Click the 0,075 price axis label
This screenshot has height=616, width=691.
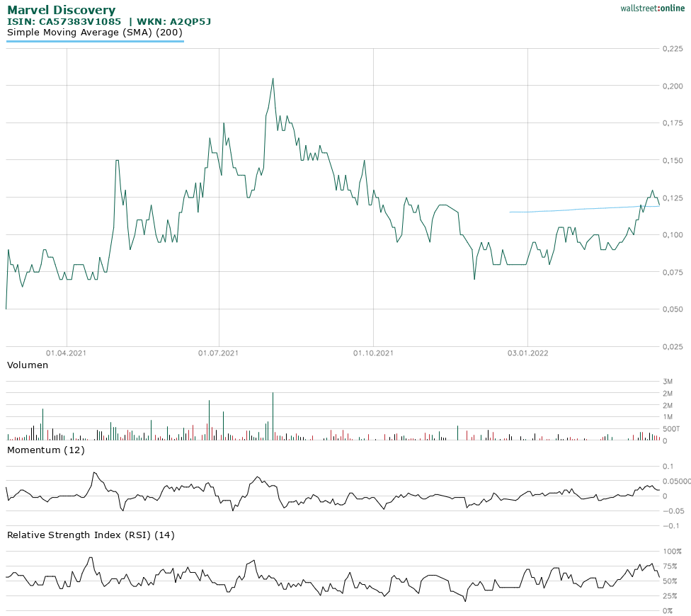(673, 273)
